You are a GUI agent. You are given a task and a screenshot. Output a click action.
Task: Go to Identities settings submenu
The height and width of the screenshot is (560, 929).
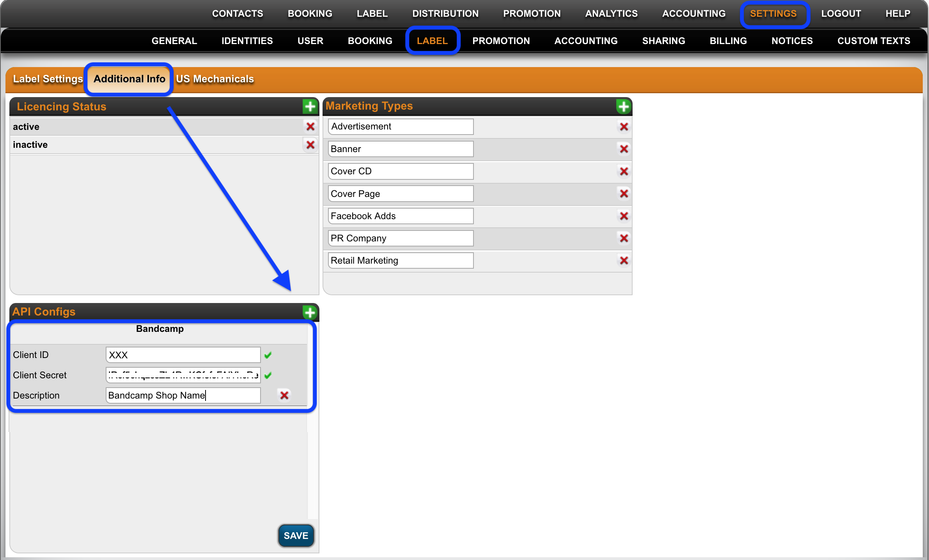[x=247, y=41]
